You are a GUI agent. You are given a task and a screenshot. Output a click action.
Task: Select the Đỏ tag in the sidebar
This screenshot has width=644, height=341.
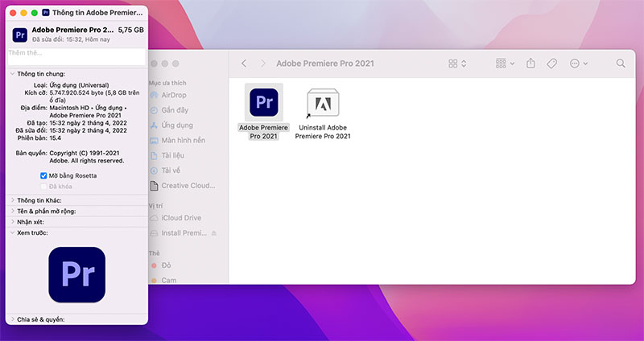coord(167,265)
